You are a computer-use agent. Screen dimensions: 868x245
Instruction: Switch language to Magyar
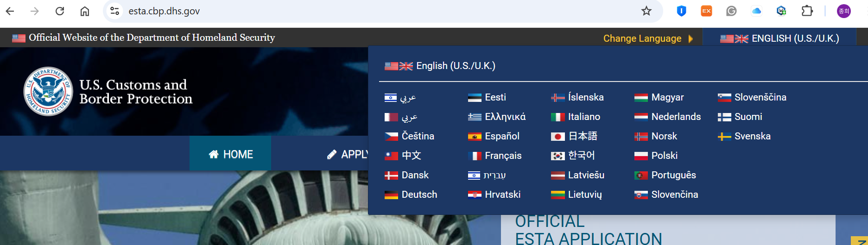[659, 97]
